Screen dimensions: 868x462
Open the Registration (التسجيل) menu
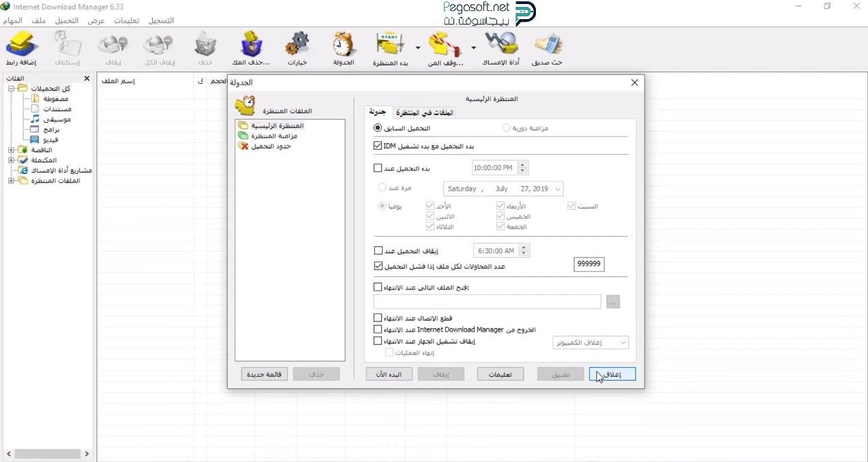(161, 20)
